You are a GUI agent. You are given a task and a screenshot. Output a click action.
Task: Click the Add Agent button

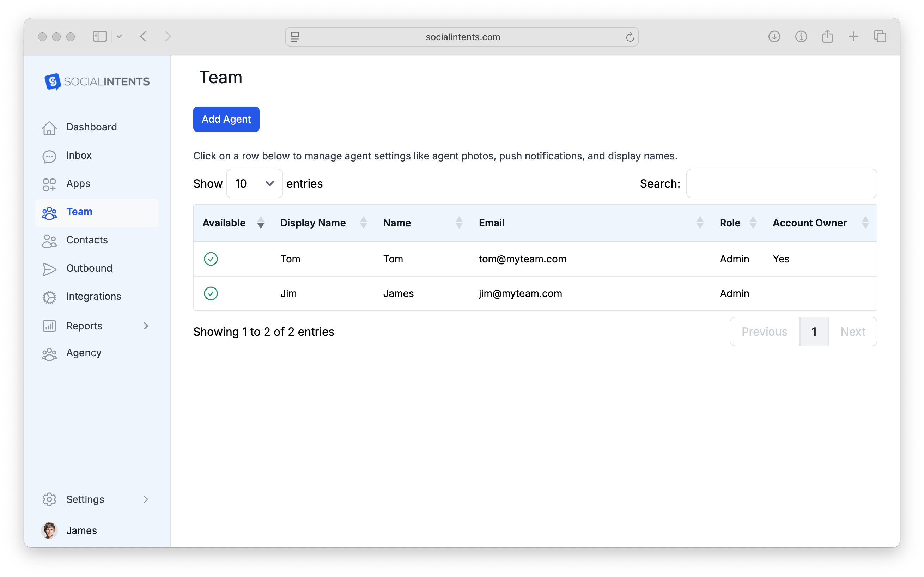click(226, 120)
